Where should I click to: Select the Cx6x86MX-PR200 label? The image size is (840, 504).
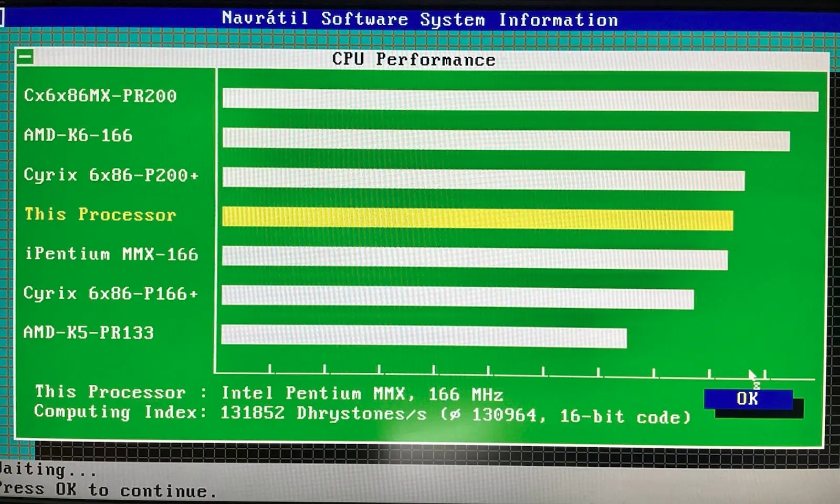tap(100, 96)
